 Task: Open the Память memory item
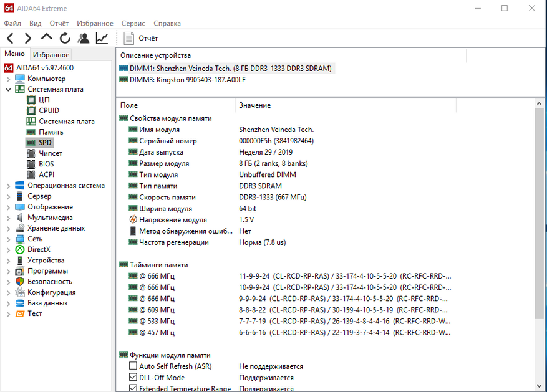tap(51, 132)
